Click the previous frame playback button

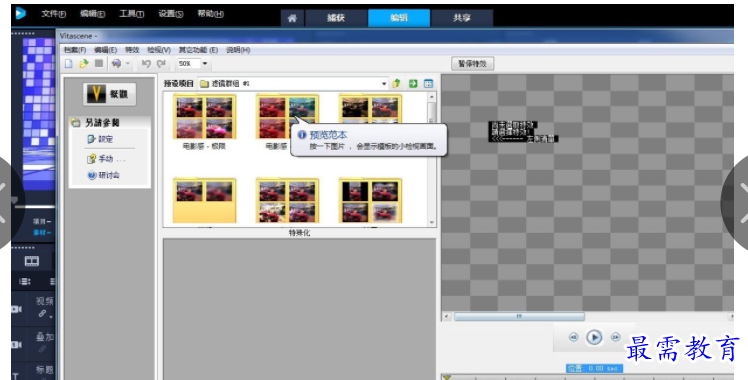point(573,337)
